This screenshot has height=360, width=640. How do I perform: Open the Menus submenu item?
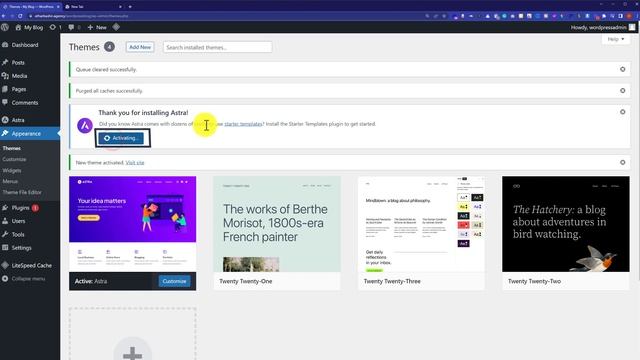point(10,181)
